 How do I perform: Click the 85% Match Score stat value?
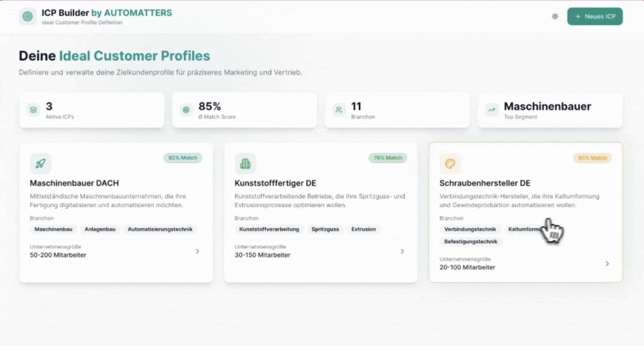click(x=210, y=106)
